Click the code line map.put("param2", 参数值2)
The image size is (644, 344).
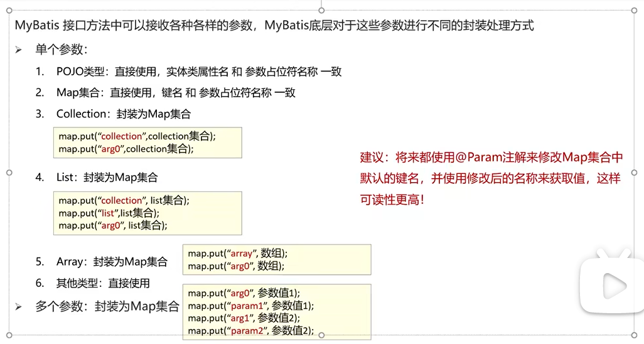point(251,330)
